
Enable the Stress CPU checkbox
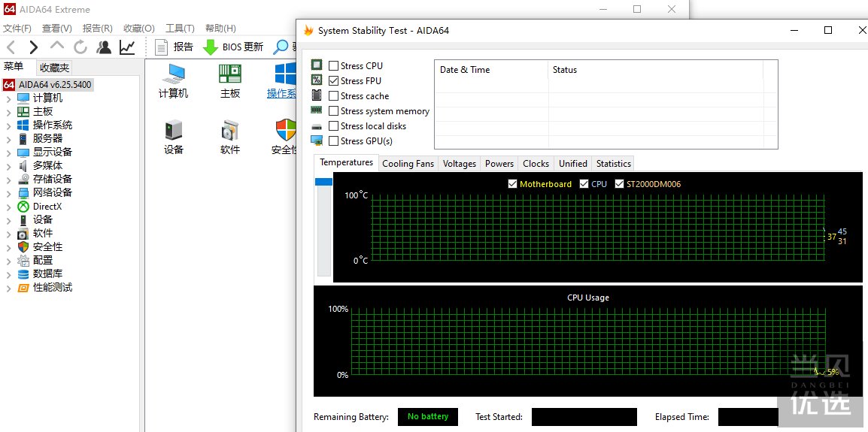click(333, 66)
